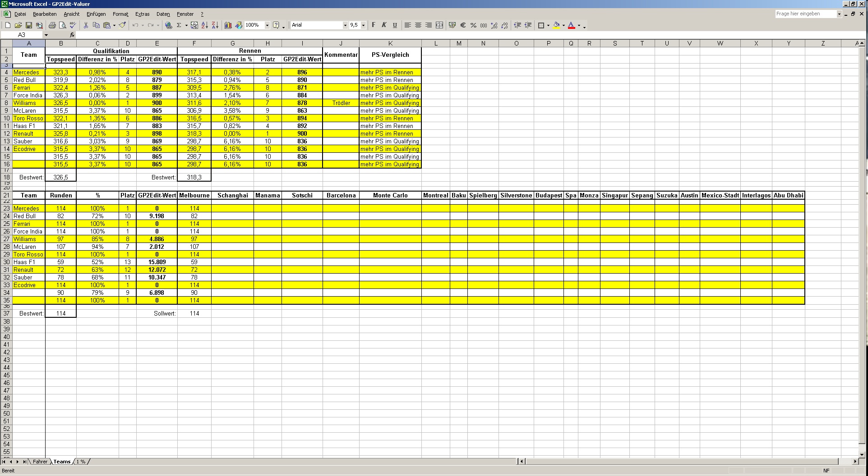Click the Save floppy disk icon
Viewport: 868px width, 476px height.
(29, 25)
